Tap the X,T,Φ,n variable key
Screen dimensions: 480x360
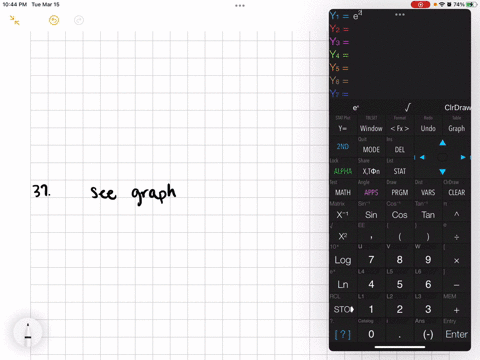point(371,171)
